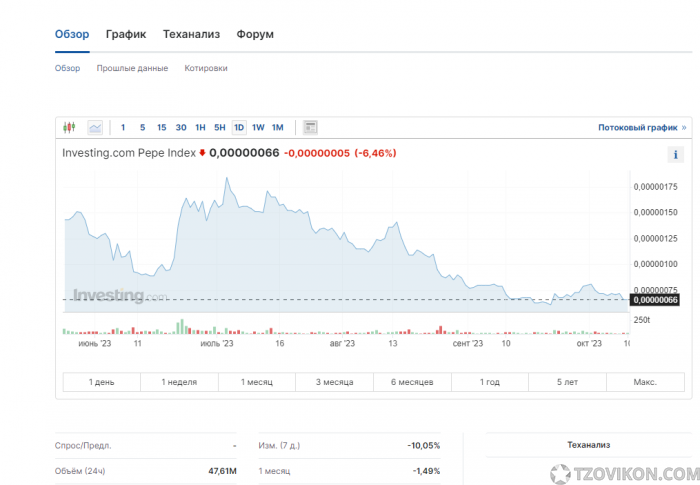Open the Обзор main tab

point(72,34)
